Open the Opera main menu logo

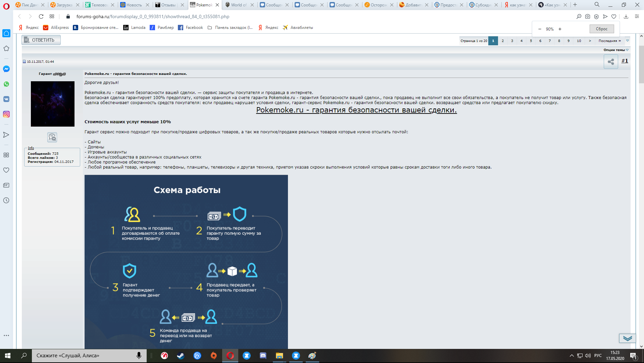click(6, 6)
